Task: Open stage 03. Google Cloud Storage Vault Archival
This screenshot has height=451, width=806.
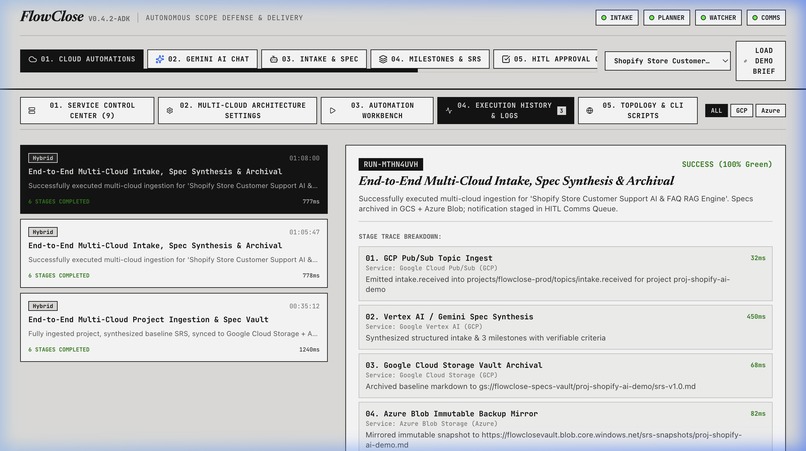Action: click(565, 376)
